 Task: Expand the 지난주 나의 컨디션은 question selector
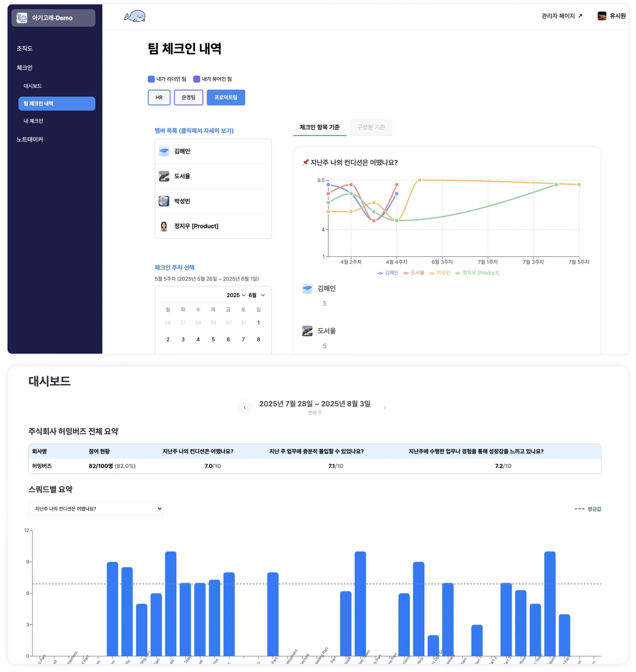[96, 509]
